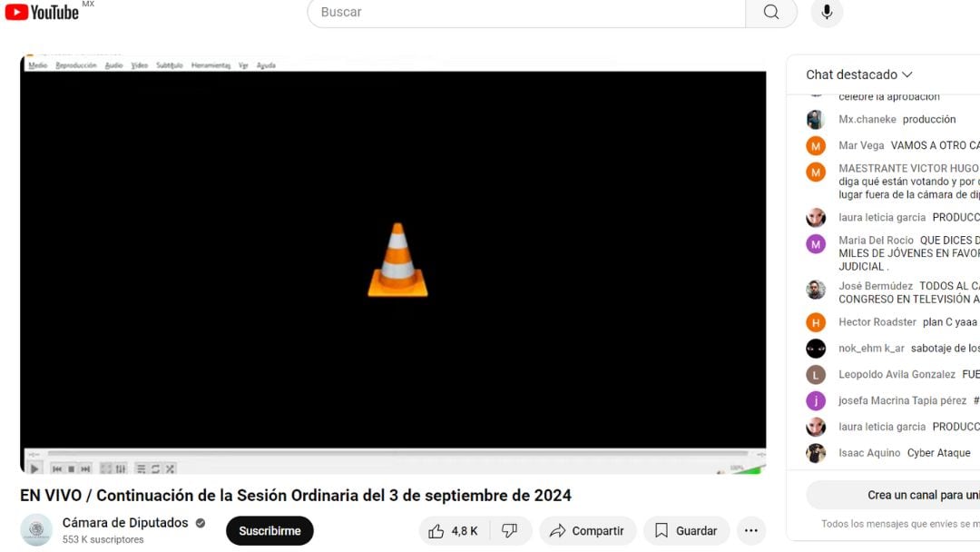Save video with the Guardar button
Viewport: 980px width, 552px height.
coord(686,531)
